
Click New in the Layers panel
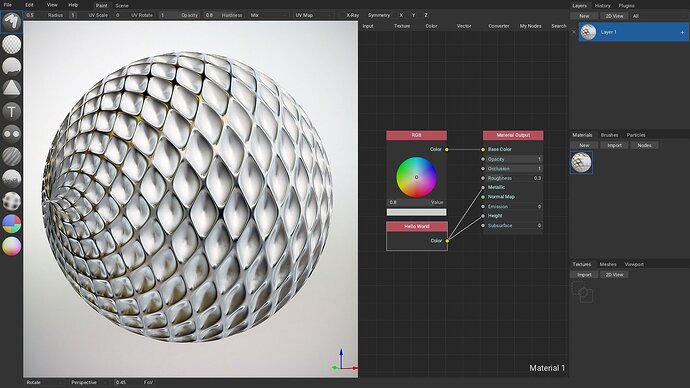584,16
